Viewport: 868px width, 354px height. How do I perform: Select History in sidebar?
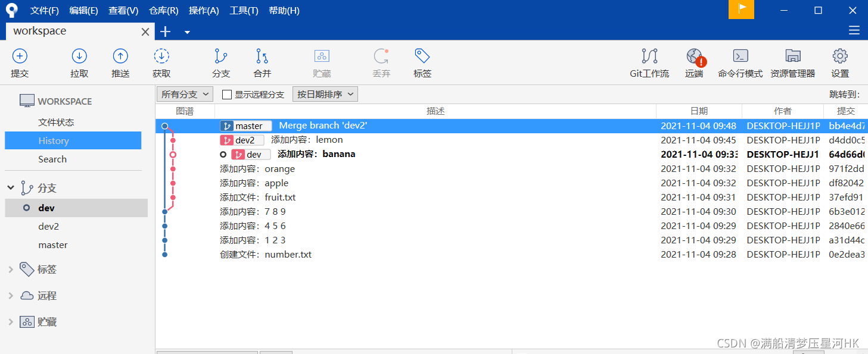[x=73, y=140]
